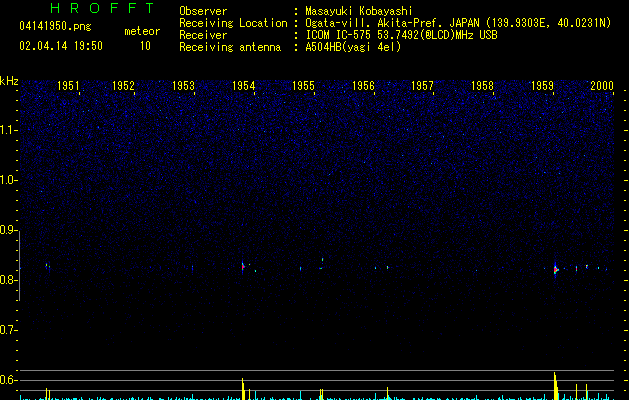Click the Receiving antenna label
This screenshot has width=629, height=400.
(x=230, y=47)
